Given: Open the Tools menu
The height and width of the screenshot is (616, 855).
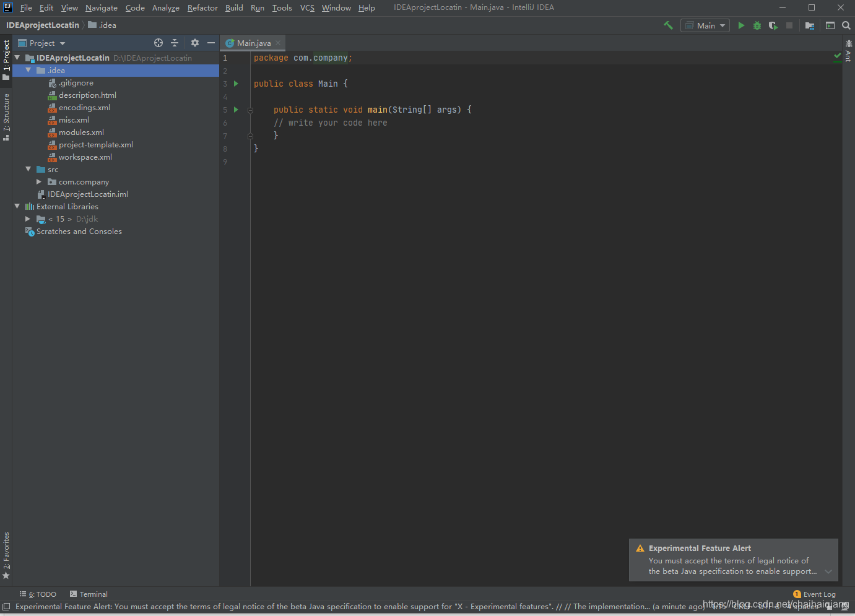Looking at the screenshot, I should pyautogui.click(x=282, y=7).
